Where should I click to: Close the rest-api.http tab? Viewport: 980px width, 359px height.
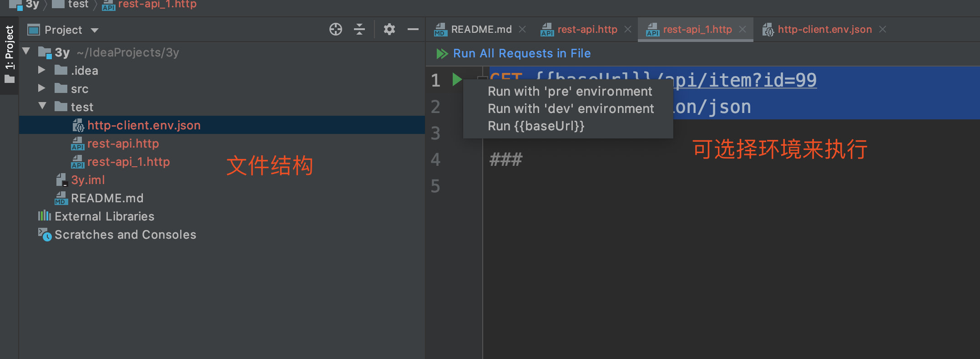click(628, 30)
